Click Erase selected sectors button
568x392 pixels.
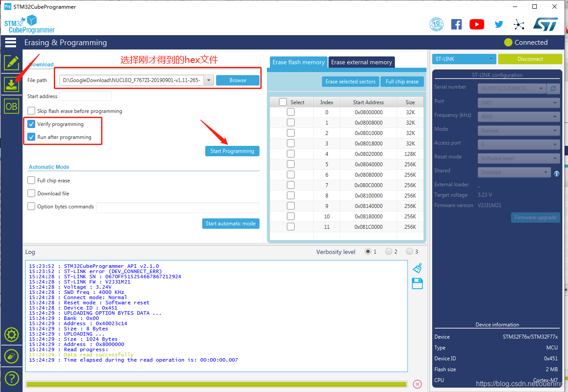click(x=350, y=82)
